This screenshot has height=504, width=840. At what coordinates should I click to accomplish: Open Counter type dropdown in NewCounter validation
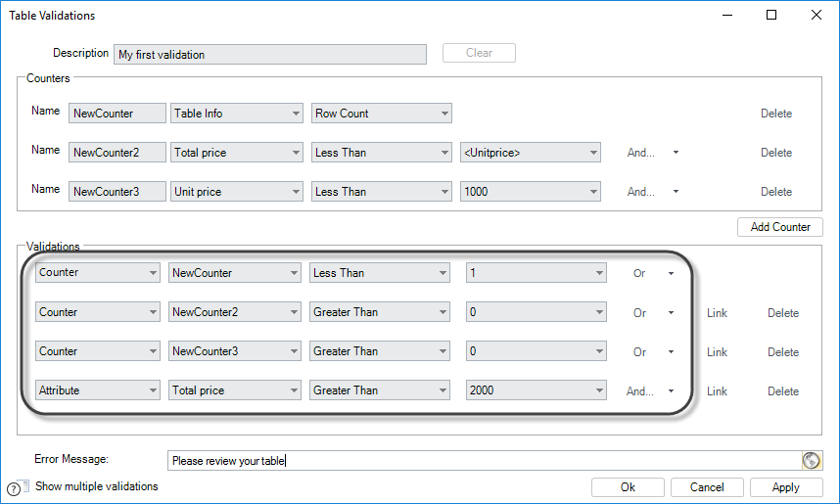[98, 272]
